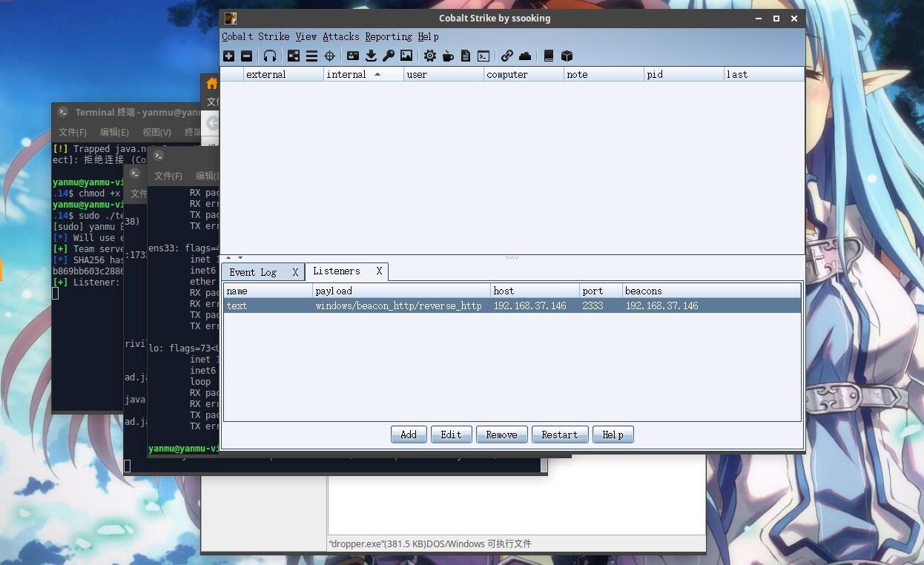The height and width of the screenshot is (565, 924).
Task: Click the plus (new connection) toolbar icon
Action: (228, 56)
